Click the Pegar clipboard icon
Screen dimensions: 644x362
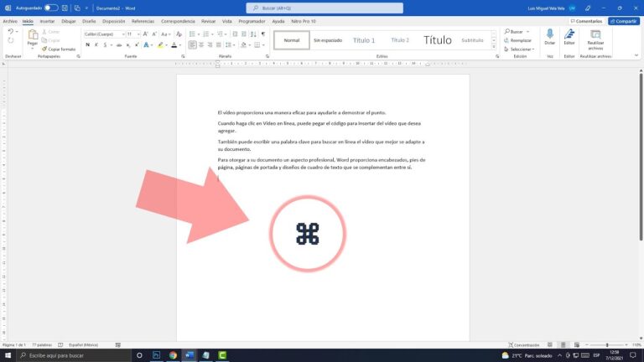click(x=33, y=35)
